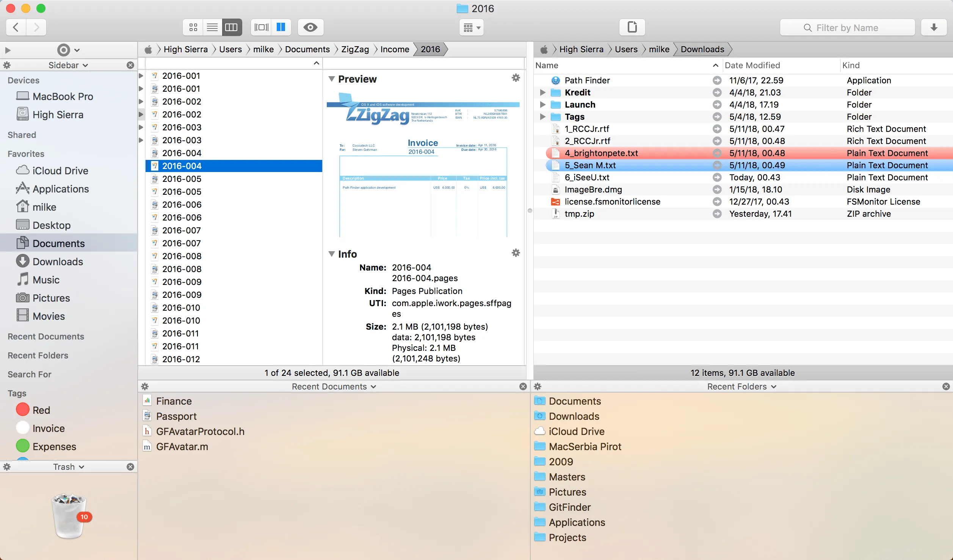Image resolution: width=953 pixels, height=560 pixels.
Task: Click arrow button next to Path Finder
Action: pos(716,80)
